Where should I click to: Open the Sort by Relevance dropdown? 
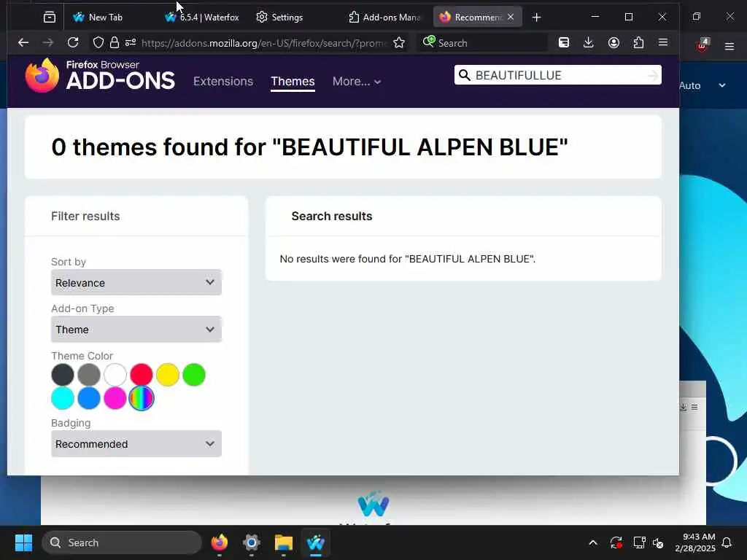136,282
